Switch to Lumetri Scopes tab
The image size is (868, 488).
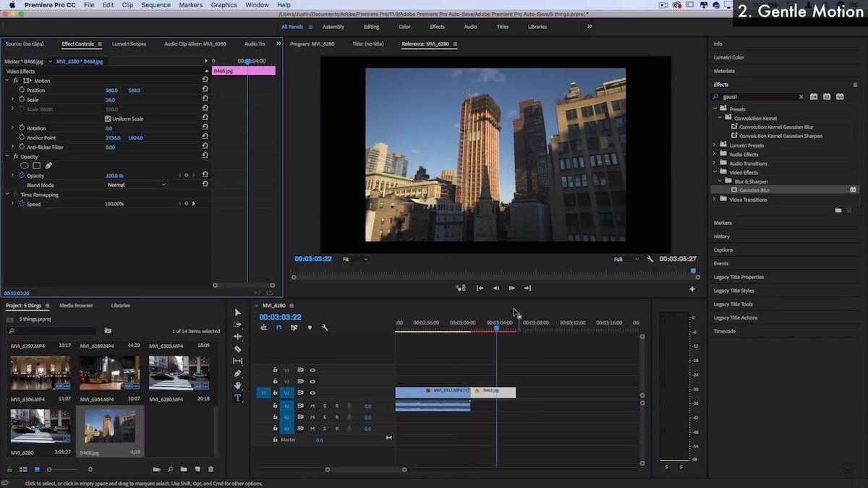pyautogui.click(x=128, y=44)
